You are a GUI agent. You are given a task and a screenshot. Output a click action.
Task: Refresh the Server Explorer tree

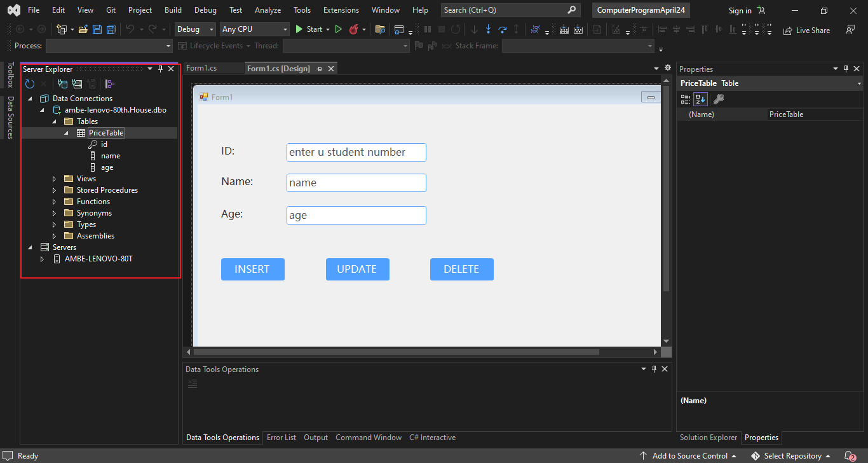tap(30, 83)
